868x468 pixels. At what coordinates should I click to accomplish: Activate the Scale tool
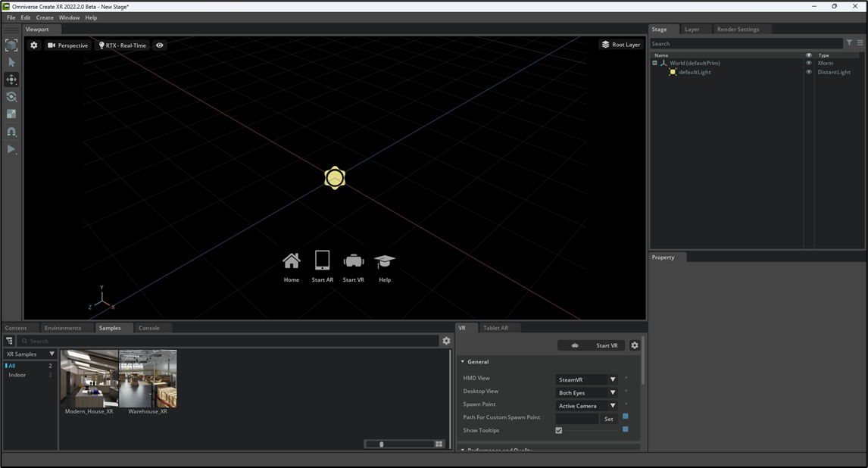(11, 114)
